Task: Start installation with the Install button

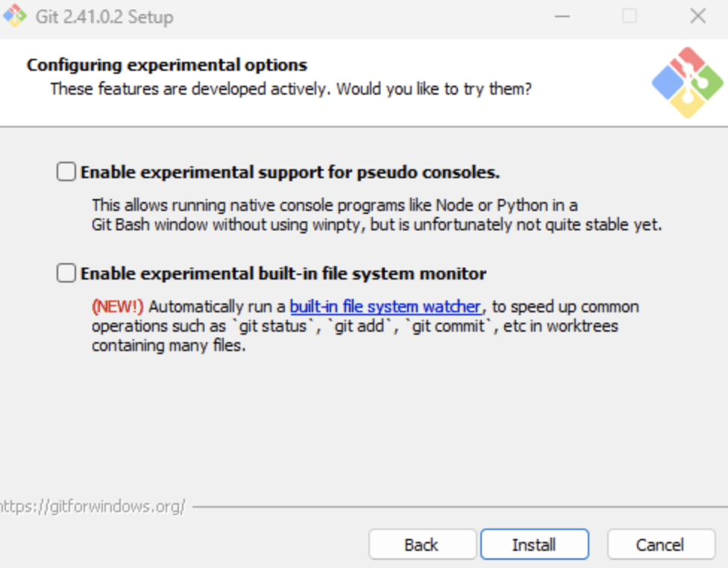Action: click(x=534, y=544)
